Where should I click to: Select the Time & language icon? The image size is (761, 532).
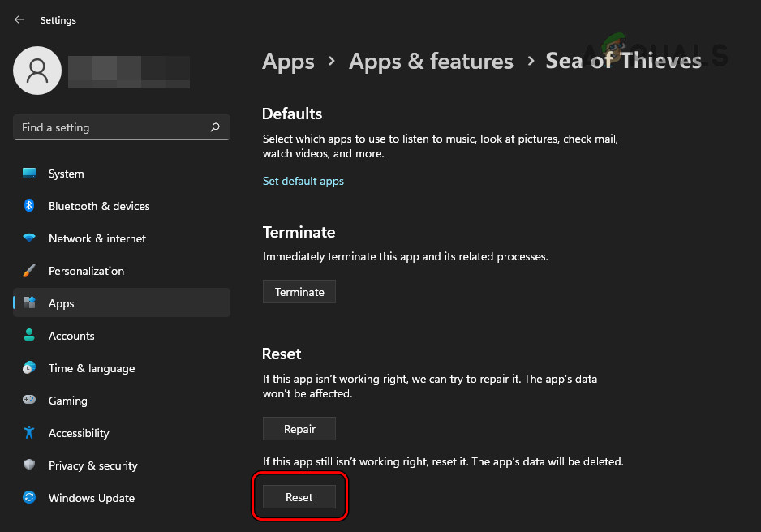pos(28,367)
